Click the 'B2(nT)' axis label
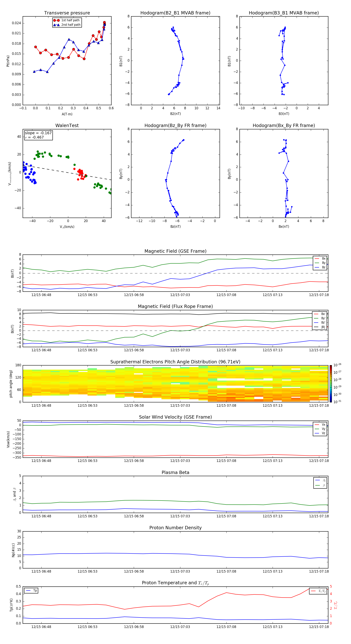This screenshot has height=644, width=351. coord(175,114)
